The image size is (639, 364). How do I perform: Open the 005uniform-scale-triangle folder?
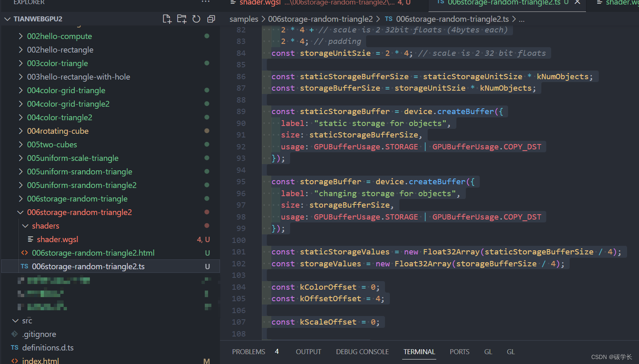73,158
